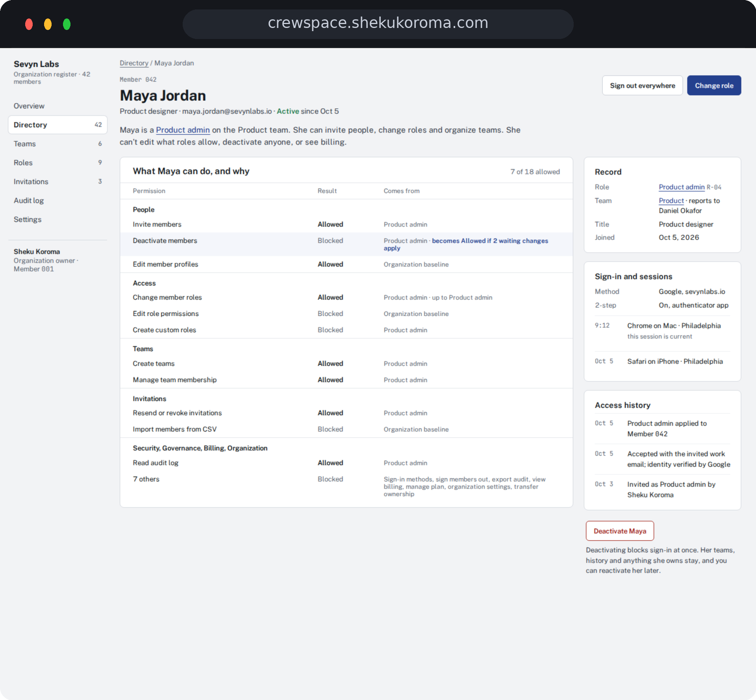Select Directory in sidebar

(x=57, y=125)
